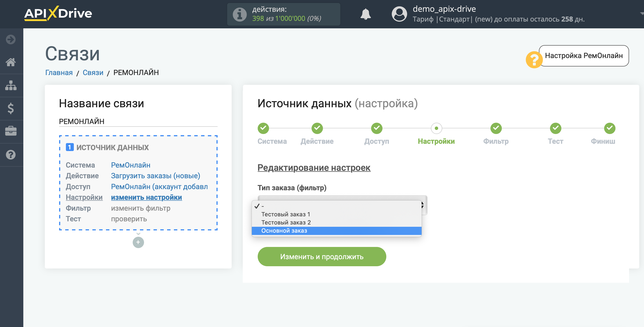Click the Система step checkmark
Viewport: 644px width, 327px height.
263,128
